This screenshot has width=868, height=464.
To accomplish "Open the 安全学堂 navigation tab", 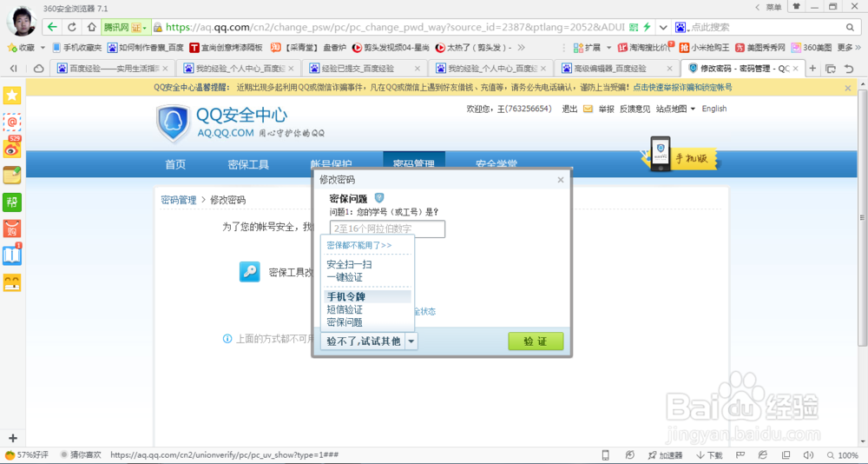I will (496, 164).
